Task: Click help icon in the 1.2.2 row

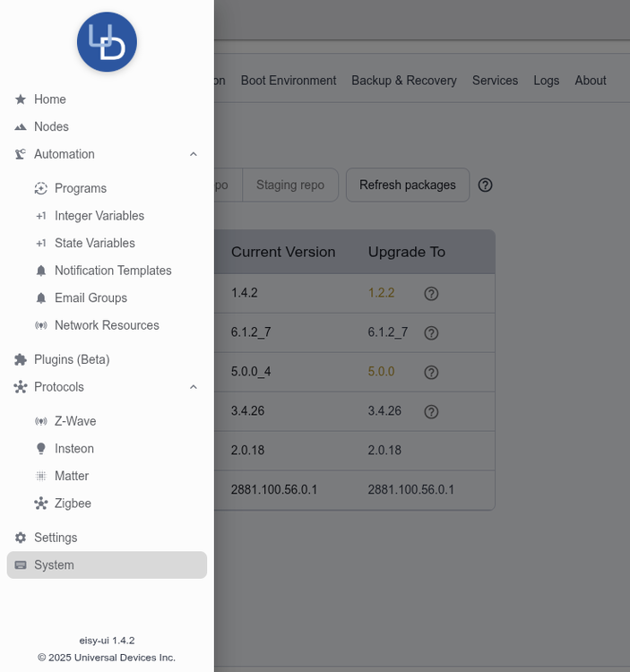Action: pos(431,294)
